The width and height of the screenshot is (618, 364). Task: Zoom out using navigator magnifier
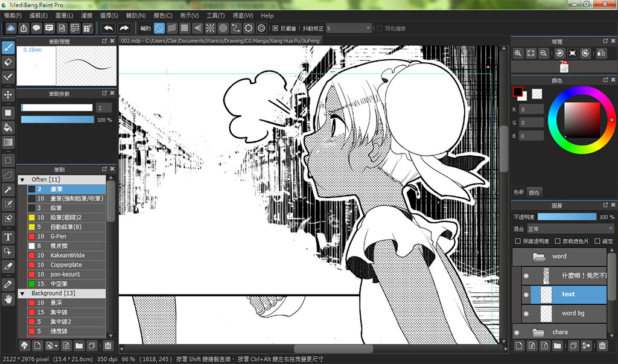pyautogui.click(x=544, y=53)
